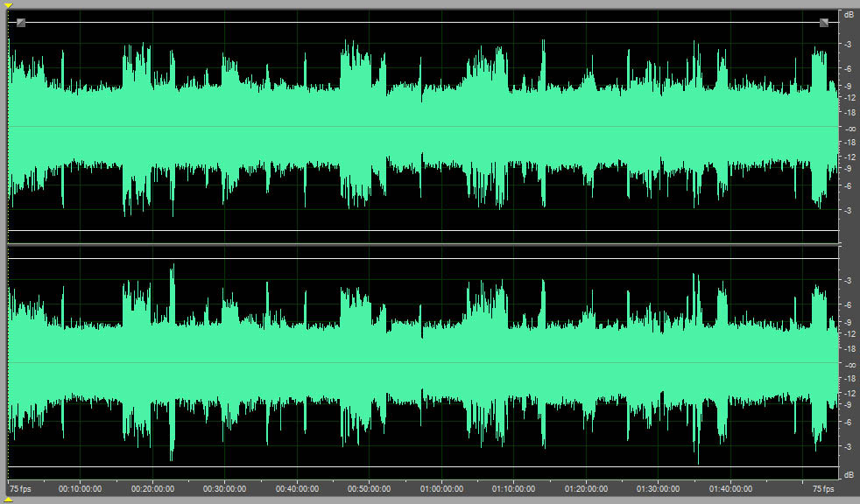This screenshot has width=860, height=504.
Task: Select the left envelope handle at the top
Action: pyautogui.click(x=21, y=23)
